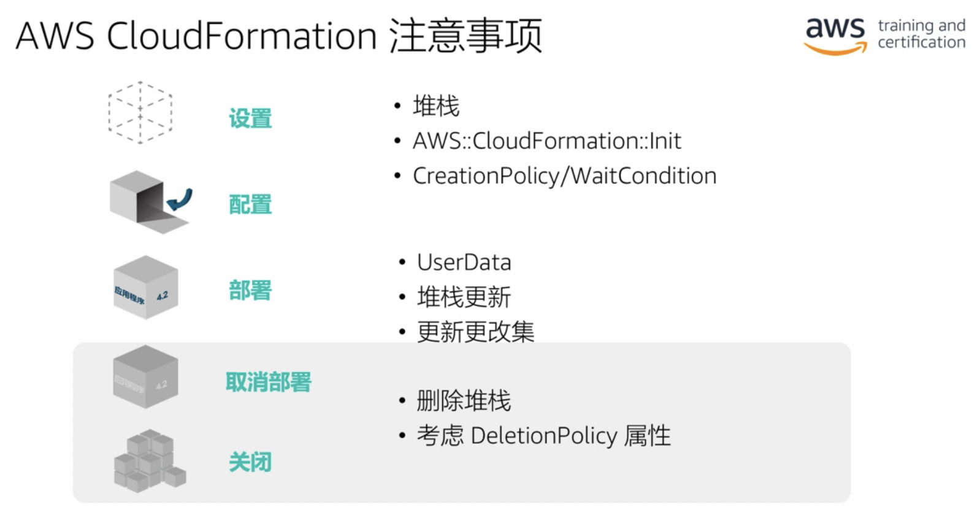This screenshot has height=518, width=980.
Task: Click the 删除堆栈 bullet item
Action: 464,401
